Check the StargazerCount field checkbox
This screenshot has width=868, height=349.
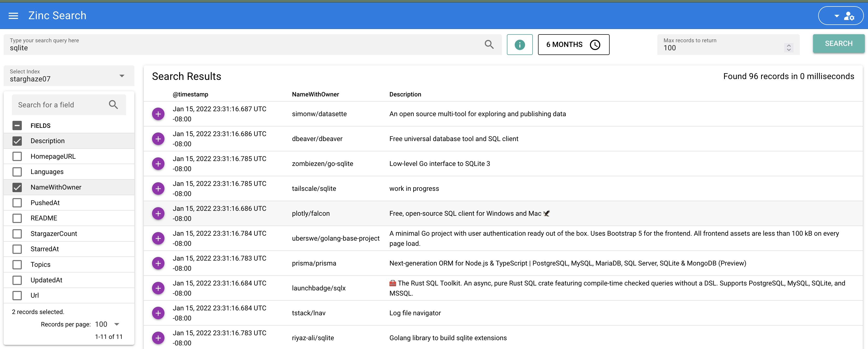pos(17,234)
